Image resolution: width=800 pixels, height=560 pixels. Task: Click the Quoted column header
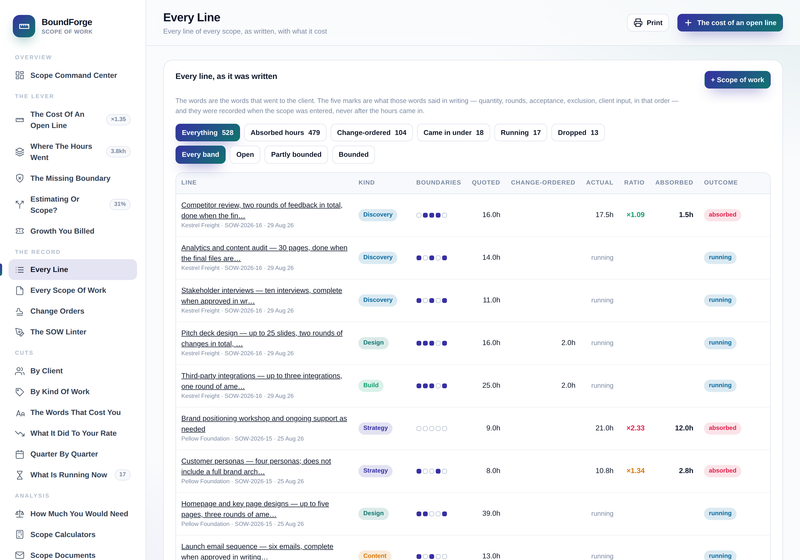(485, 183)
